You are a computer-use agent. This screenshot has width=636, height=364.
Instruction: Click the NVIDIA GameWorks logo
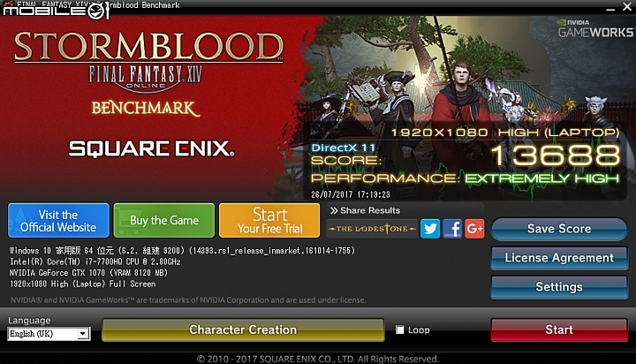594,28
